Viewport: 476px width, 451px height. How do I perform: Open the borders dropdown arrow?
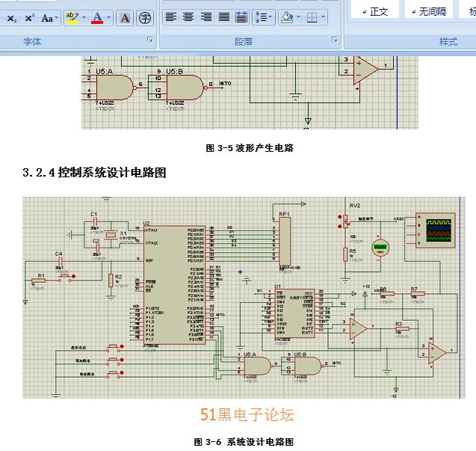click(x=324, y=17)
